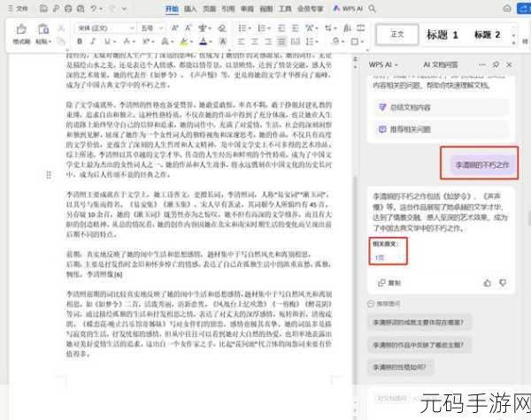The height and width of the screenshot is (420, 531).
Task: Toggle Justify alignment
Action: (281, 42)
